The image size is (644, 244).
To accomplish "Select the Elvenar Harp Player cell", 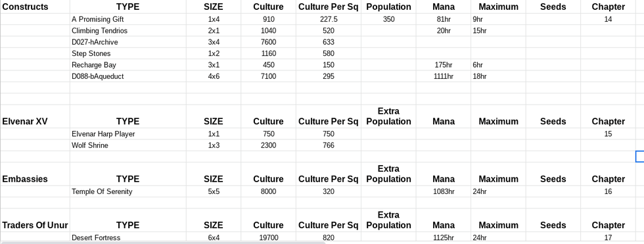I will (x=128, y=134).
